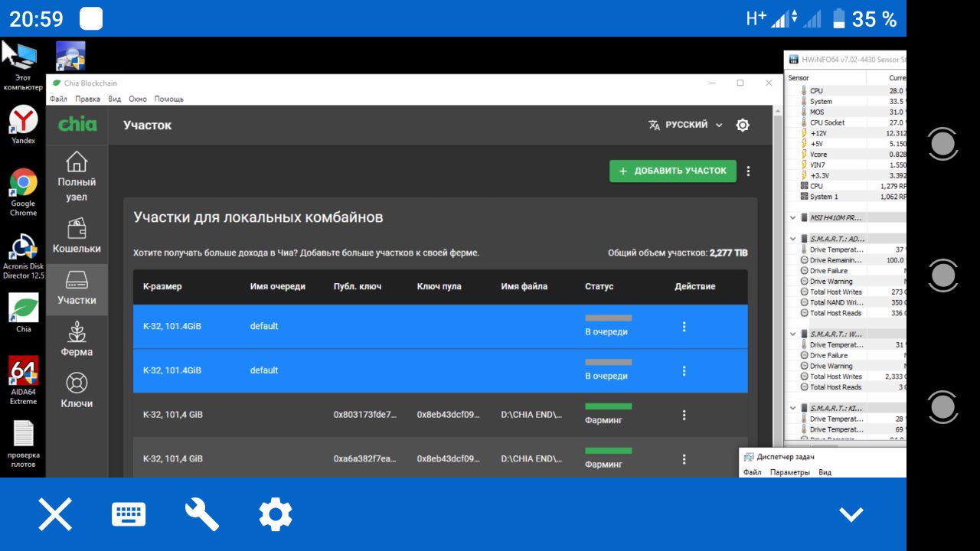Close the remote session with the X icon
Viewport: 980px width, 551px height.
point(55,514)
